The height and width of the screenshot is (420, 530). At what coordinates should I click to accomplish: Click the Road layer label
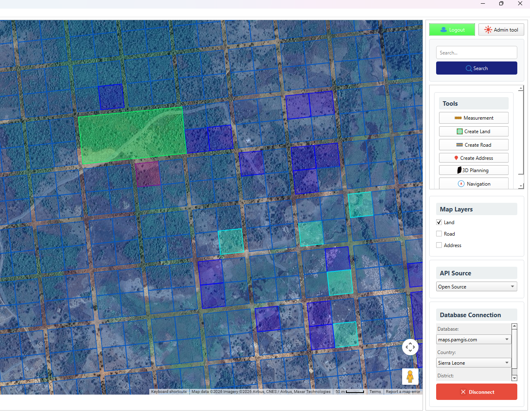coord(449,234)
